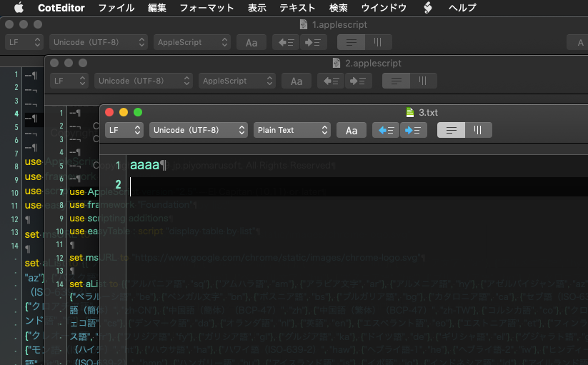
Task: Shift right button in 2.applescript window
Action: coord(358,81)
